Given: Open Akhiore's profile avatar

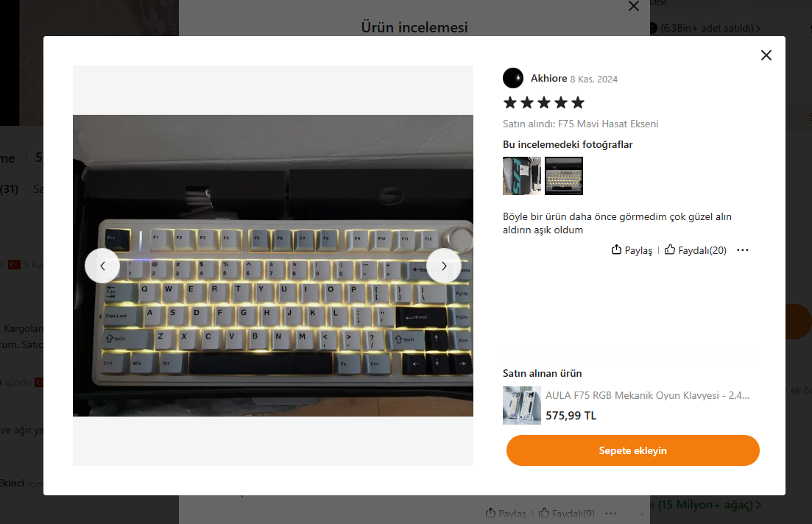Looking at the screenshot, I should pyautogui.click(x=512, y=78).
